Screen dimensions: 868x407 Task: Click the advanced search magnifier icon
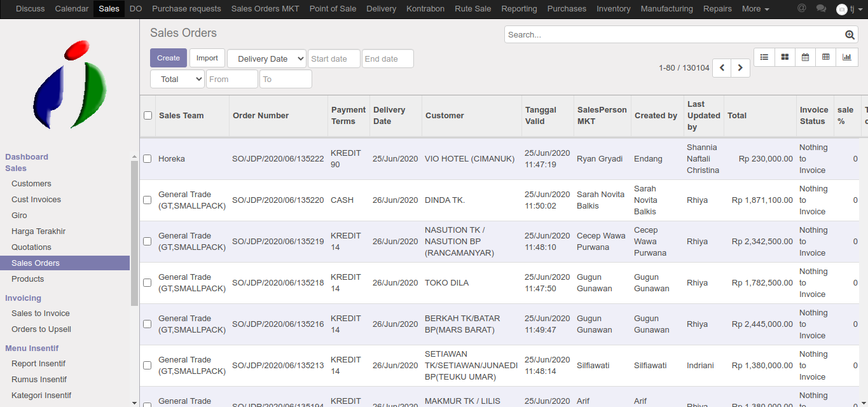pos(850,35)
